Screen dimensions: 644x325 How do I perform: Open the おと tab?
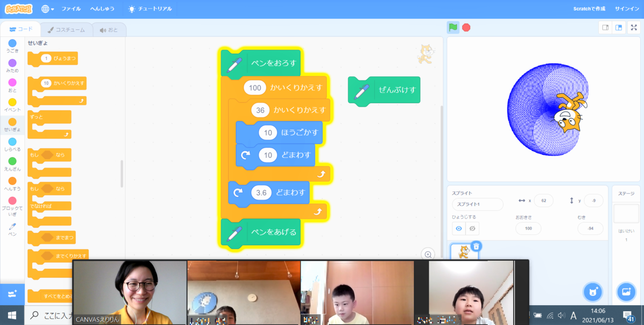pyautogui.click(x=108, y=30)
